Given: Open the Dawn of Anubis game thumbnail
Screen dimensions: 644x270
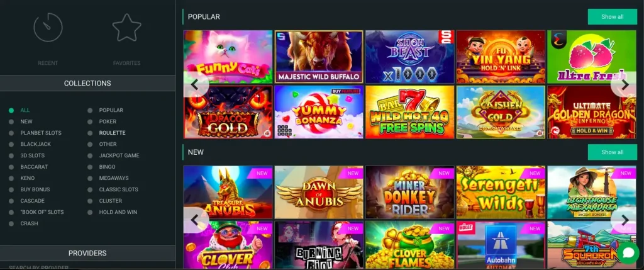Looking at the screenshot, I should click(x=319, y=193).
